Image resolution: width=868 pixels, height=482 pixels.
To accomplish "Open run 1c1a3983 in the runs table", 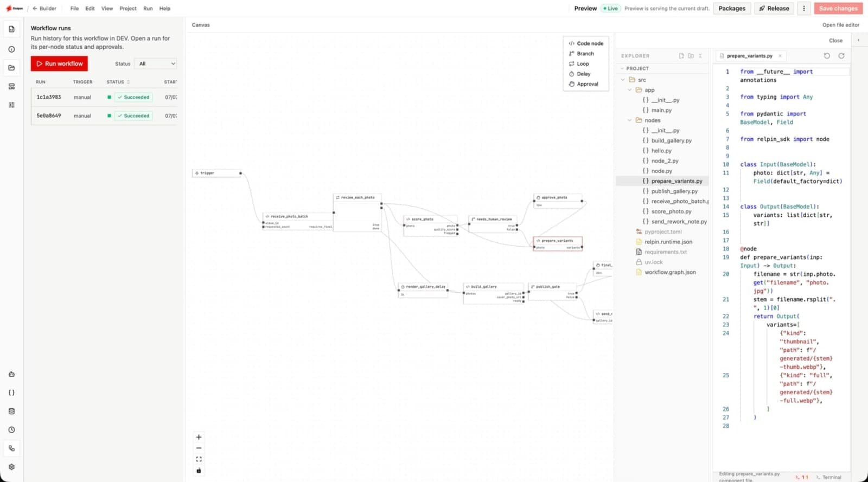I will click(104, 98).
